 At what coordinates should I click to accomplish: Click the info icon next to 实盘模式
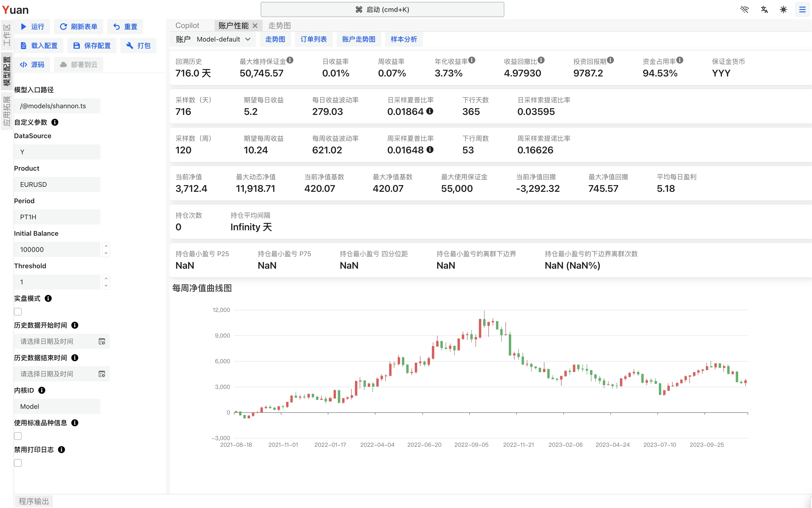tap(48, 298)
